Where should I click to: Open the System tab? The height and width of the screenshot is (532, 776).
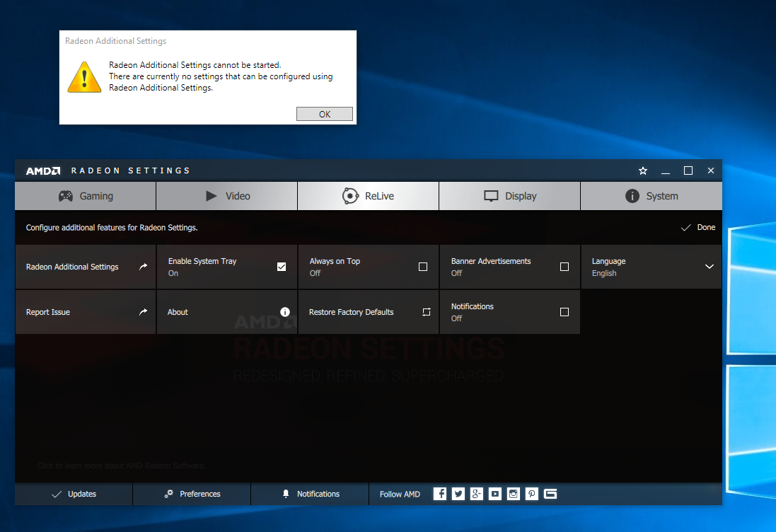[652, 196]
